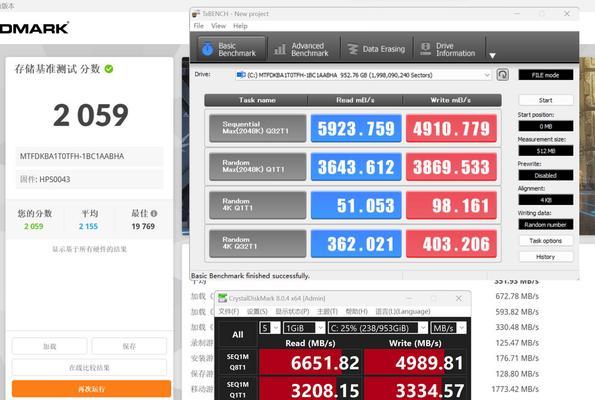This screenshot has width=595, height=400.
Task: Open benchmark History
Action: pyautogui.click(x=546, y=257)
